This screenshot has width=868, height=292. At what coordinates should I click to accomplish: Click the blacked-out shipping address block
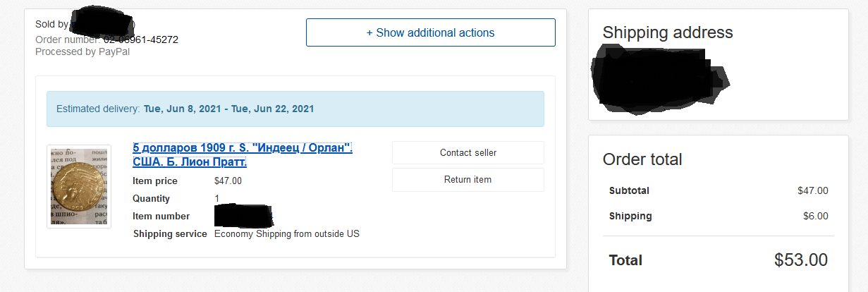click(x=659, y=78)
